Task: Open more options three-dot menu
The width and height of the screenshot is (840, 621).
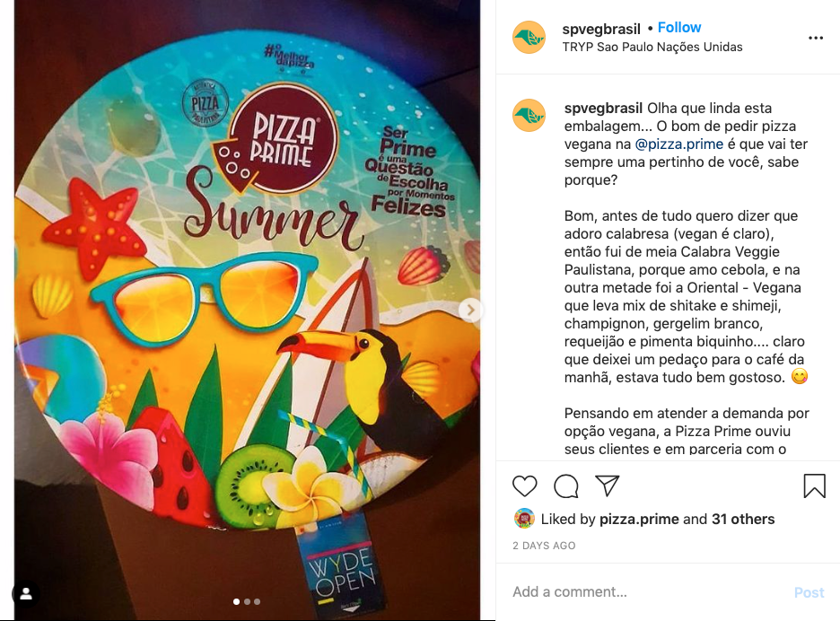Action: coord(816,38)
